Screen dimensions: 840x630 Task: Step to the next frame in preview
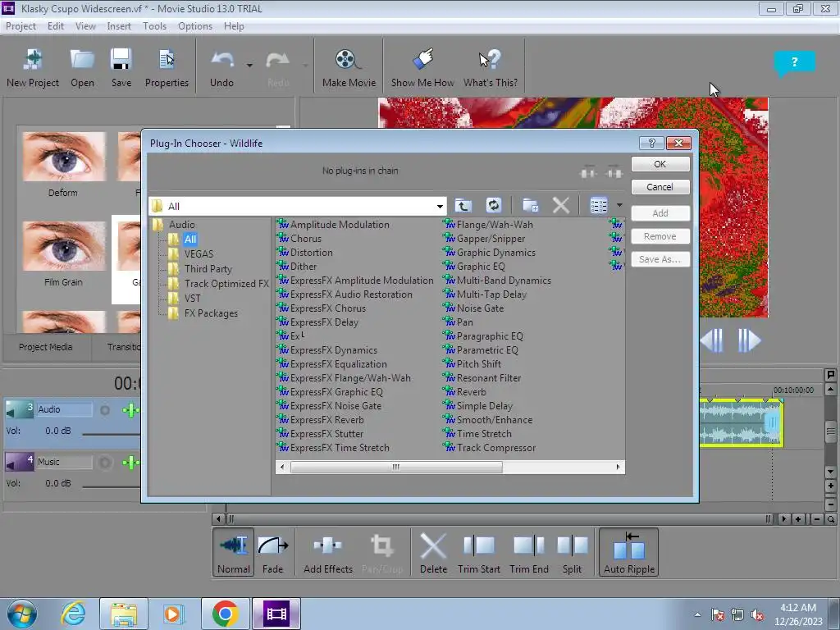[748, 340]
